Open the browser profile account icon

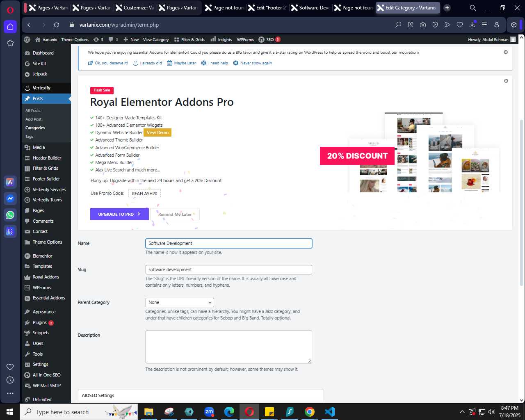(497, 25)
